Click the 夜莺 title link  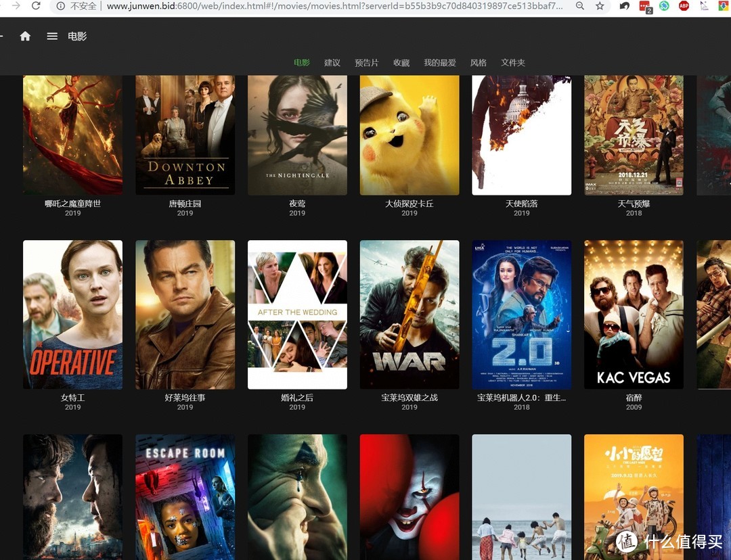[x=297, y=204]
